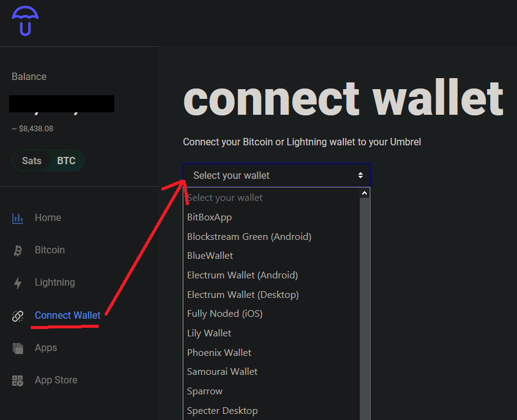Click the Lightning bolt icon

(x=18, y=283)
